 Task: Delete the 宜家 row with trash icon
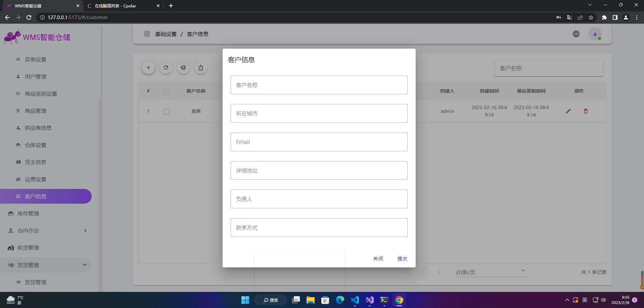click(x=586, y=111)
